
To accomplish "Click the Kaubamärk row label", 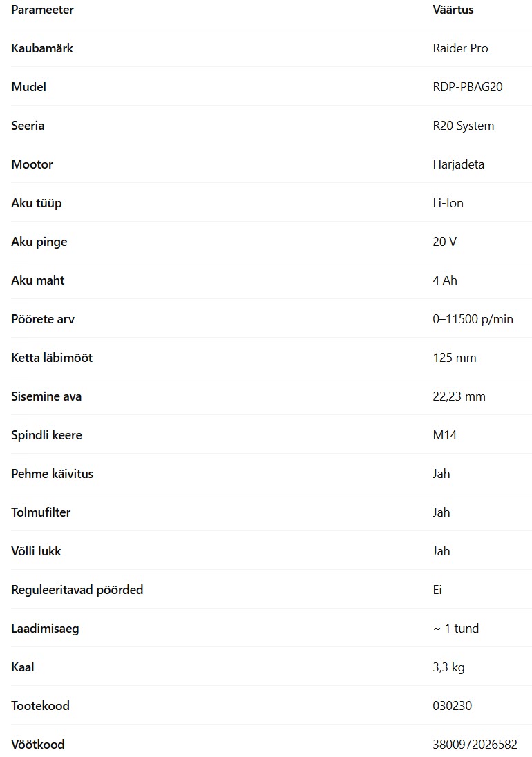I will pos(42,48).
